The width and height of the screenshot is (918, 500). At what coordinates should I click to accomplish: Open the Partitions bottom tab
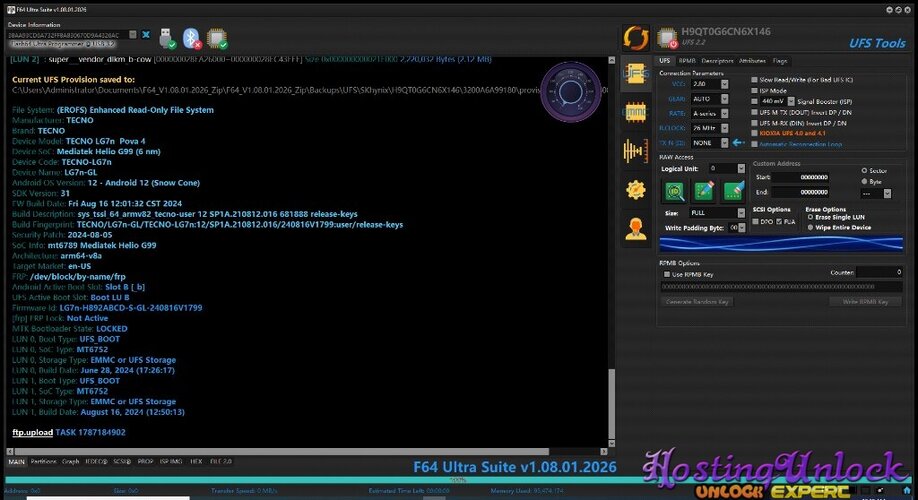(x=44, y=461)
